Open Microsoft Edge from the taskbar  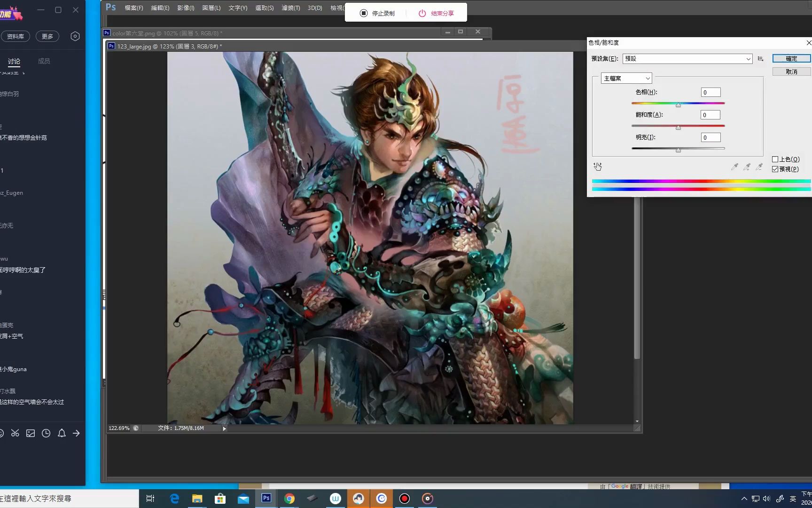(174, 499)
